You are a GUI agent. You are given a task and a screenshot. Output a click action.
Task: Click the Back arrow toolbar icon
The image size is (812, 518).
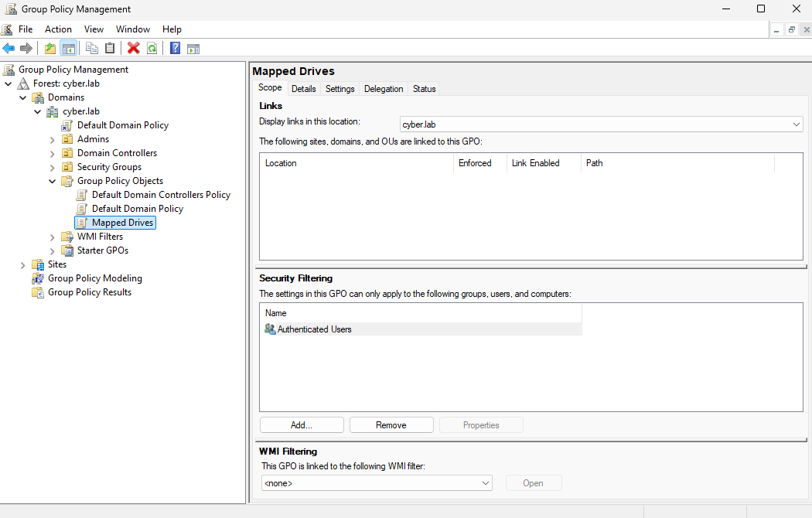pos(9,48)
